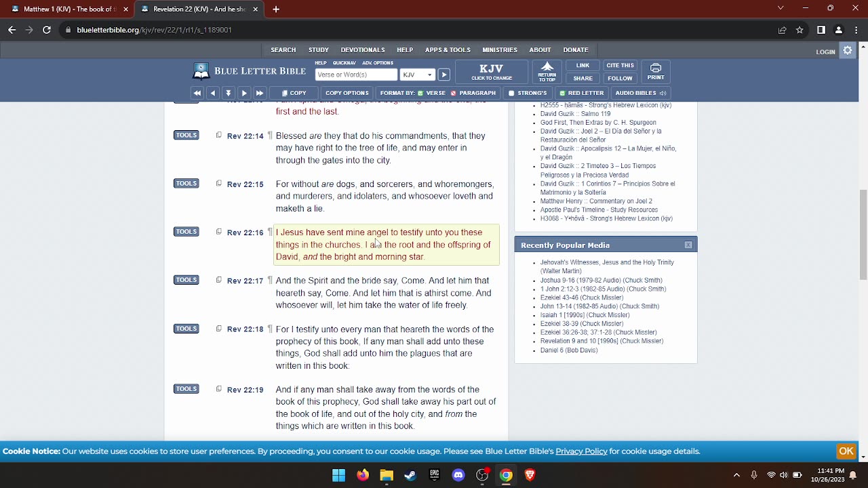Click the Cite This button
The image size is (868, 488).
coord(620,65)
